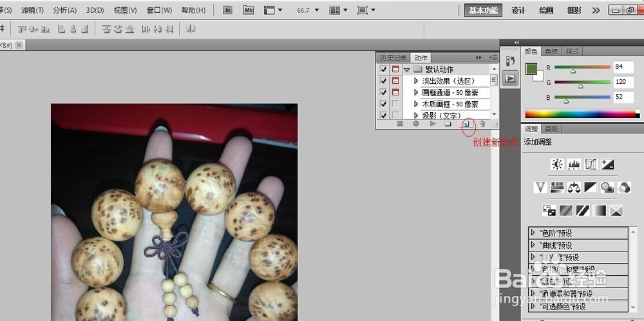Add a Black & White adjustment

(x=591, y=188)
